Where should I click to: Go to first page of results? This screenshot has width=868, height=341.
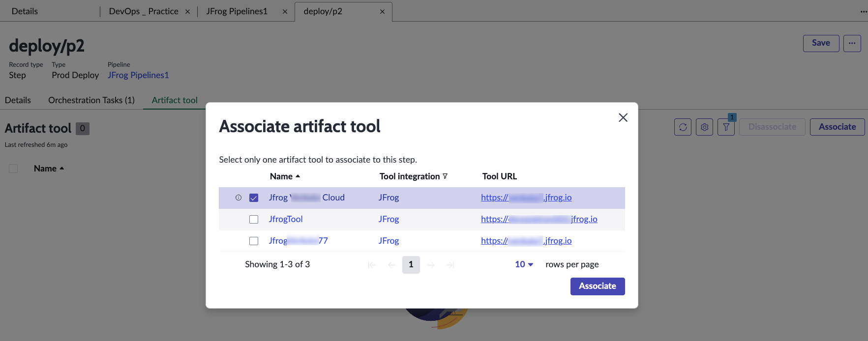point(372,265)
